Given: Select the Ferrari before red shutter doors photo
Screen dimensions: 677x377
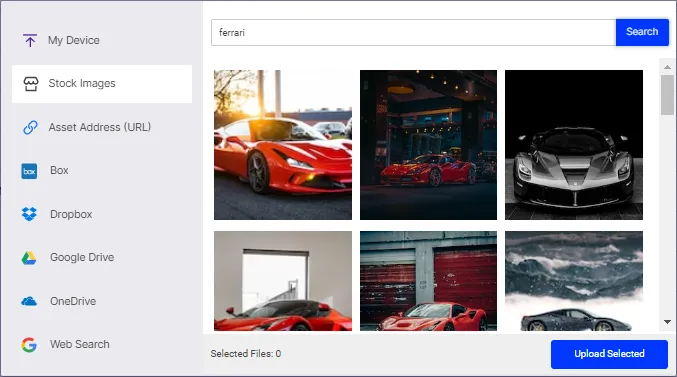Looking at the screenshot, I should [x=428, y=281].
